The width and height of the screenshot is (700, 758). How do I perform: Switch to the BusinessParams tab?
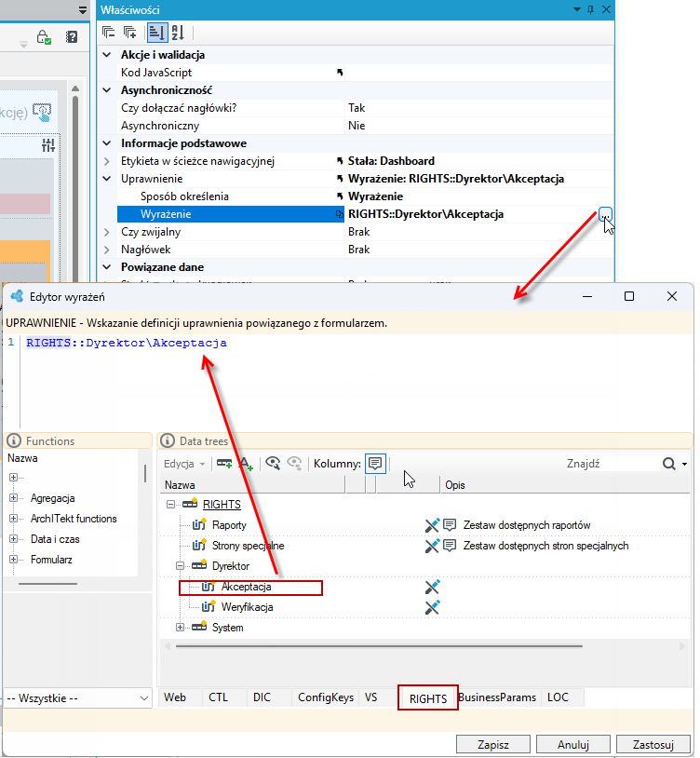[x=497, y=697]
